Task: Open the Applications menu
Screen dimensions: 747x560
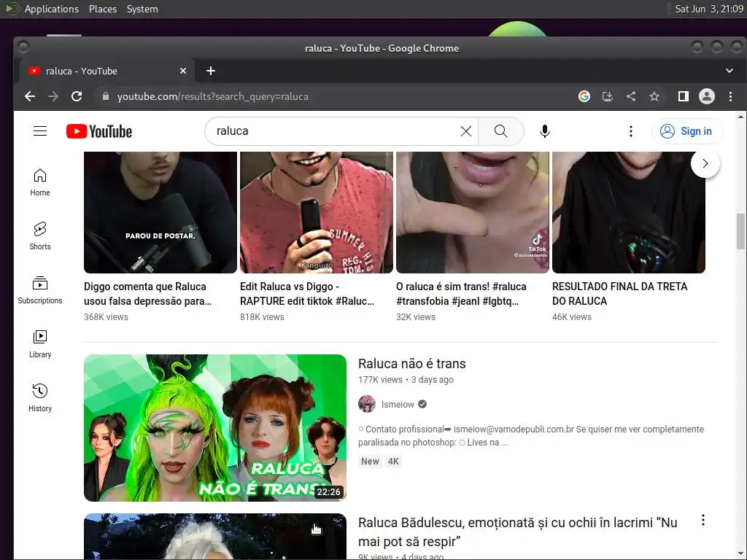Action: tap(52, 9)
